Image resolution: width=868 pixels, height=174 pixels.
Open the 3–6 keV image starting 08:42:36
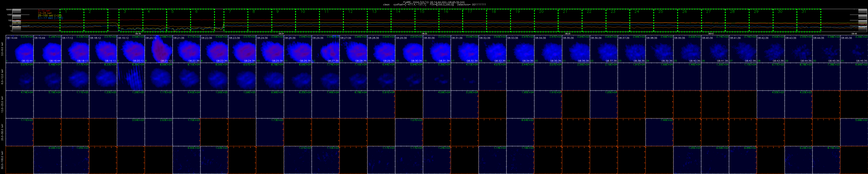pos(771,49)
